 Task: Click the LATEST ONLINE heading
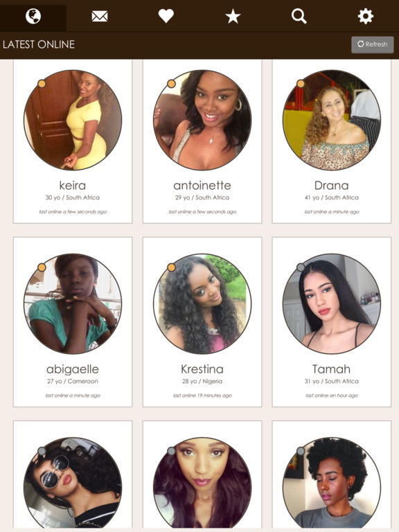click(39, 44)
